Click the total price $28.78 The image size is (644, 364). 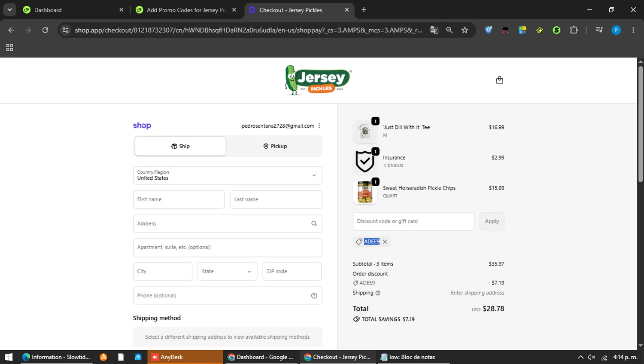coord(493,309)
